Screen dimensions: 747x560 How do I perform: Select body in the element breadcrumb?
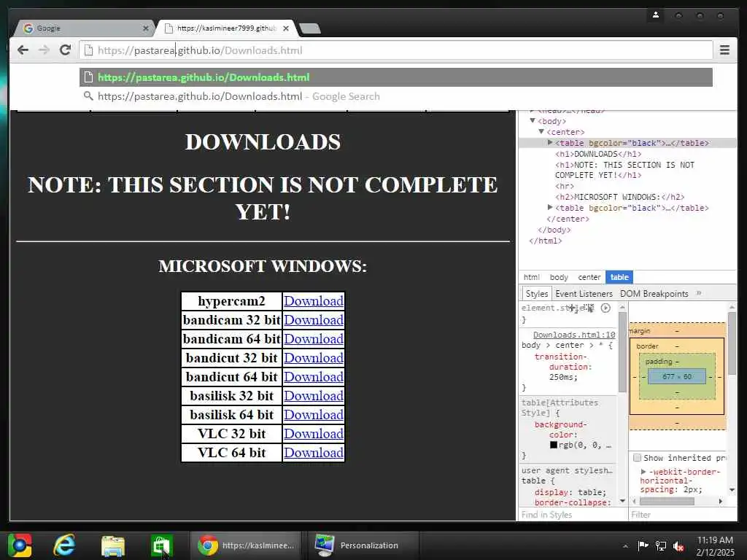click(x=559, y=277)
